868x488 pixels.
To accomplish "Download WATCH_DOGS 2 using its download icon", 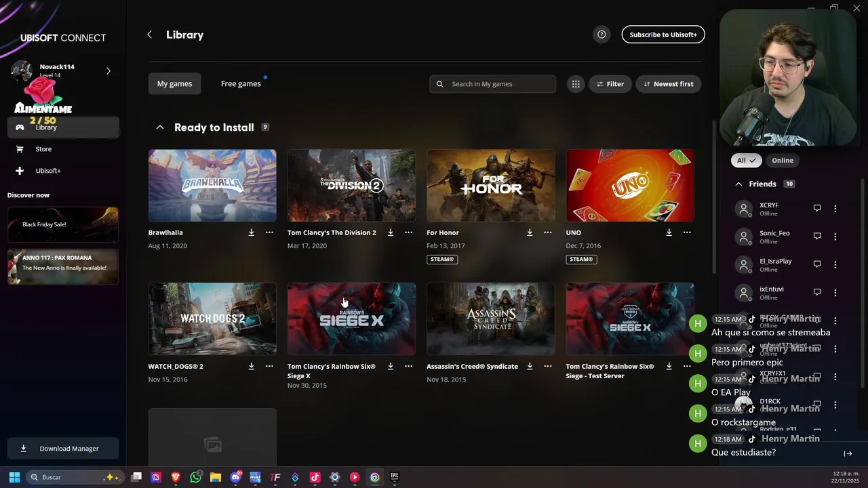I will tap(251, 366).
